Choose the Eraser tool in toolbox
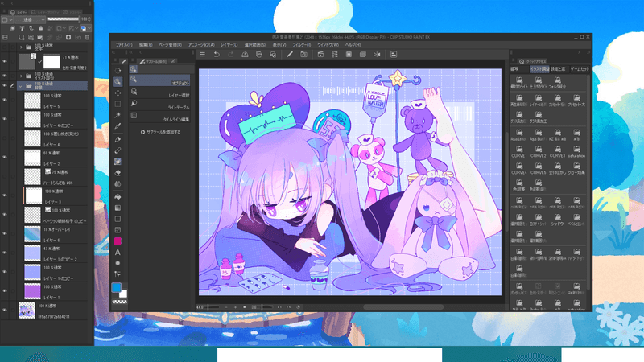Viewport: 644px width, 362px height. pos(118,172)
